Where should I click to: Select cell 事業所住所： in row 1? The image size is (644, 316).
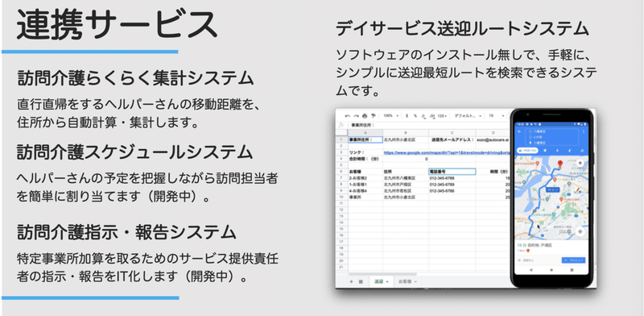pos(365,139)
